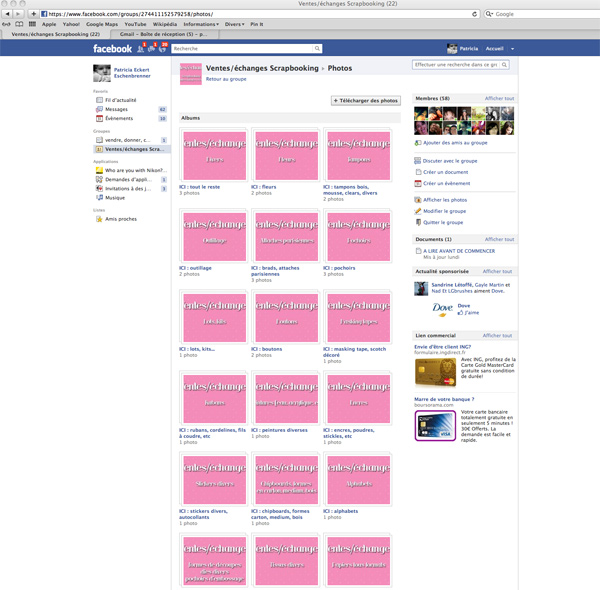The width and height of the screenshot is (600, 590).
Task: Open the Reading List glasses icon
Action: click(x=7, y=24)
